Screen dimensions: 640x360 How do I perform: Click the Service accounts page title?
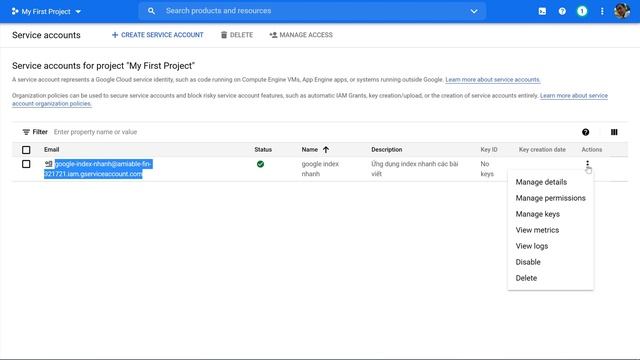click(46, 35)
